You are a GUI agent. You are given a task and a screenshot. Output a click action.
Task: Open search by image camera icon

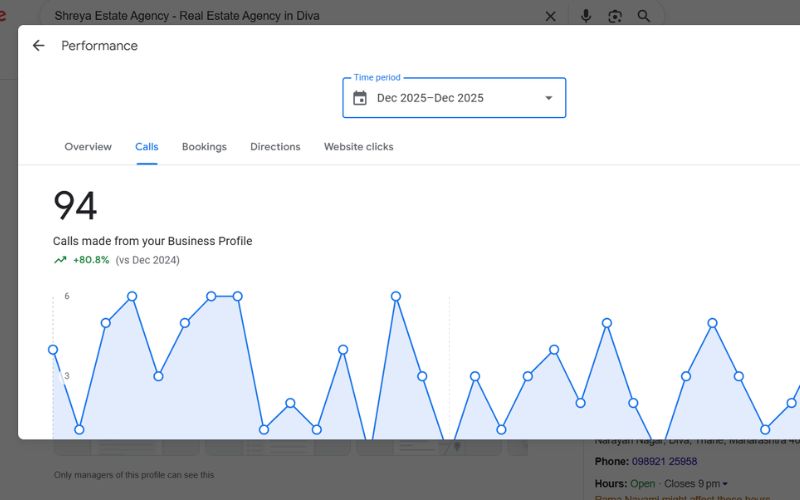pyautogui.click(x=615, y=16)
